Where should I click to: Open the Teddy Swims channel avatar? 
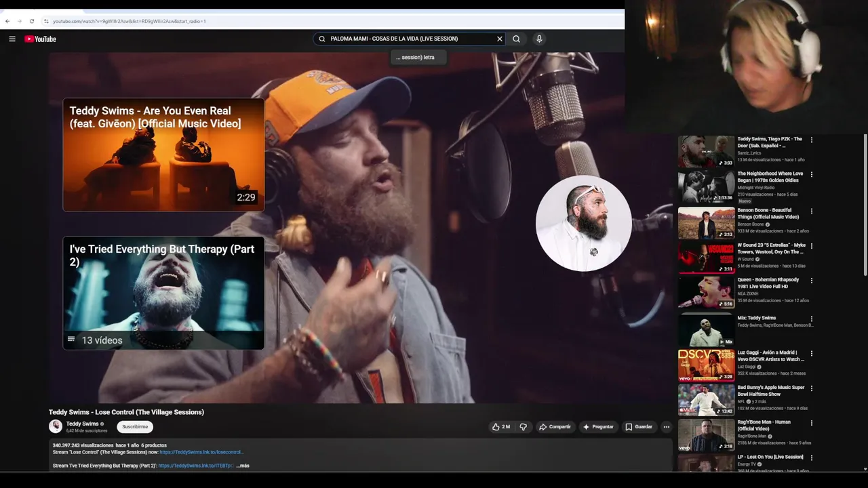pyautogui.click(x=56, y=426)
